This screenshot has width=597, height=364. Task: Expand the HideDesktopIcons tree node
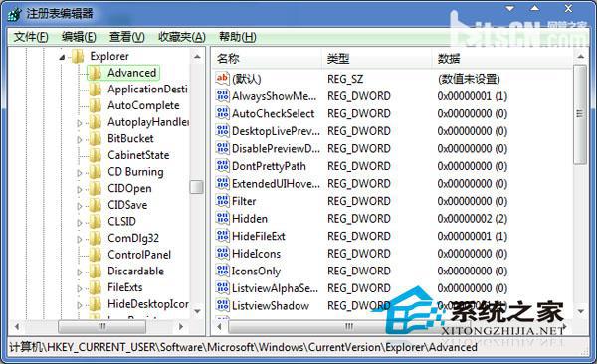click(80, 305)
